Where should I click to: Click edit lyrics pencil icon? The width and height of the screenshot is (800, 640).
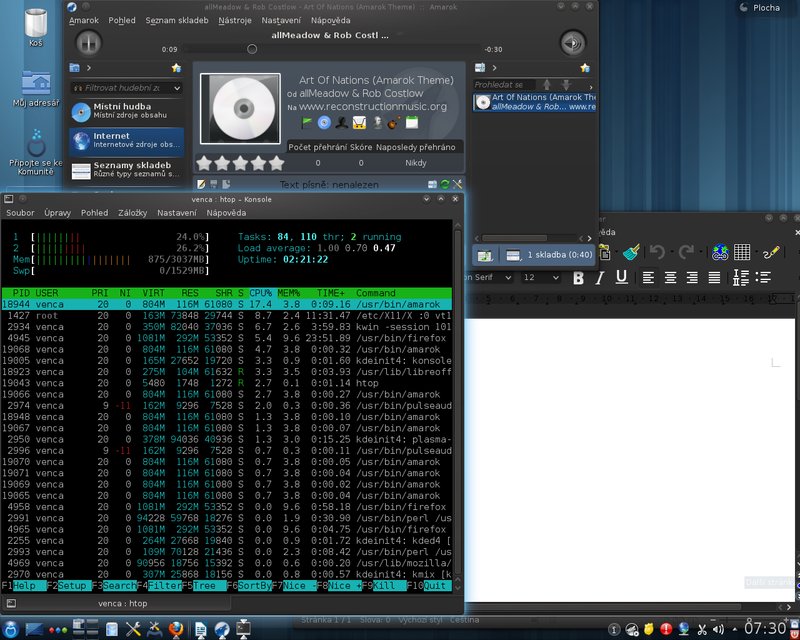pyautogui.click(x=201, y=184)
